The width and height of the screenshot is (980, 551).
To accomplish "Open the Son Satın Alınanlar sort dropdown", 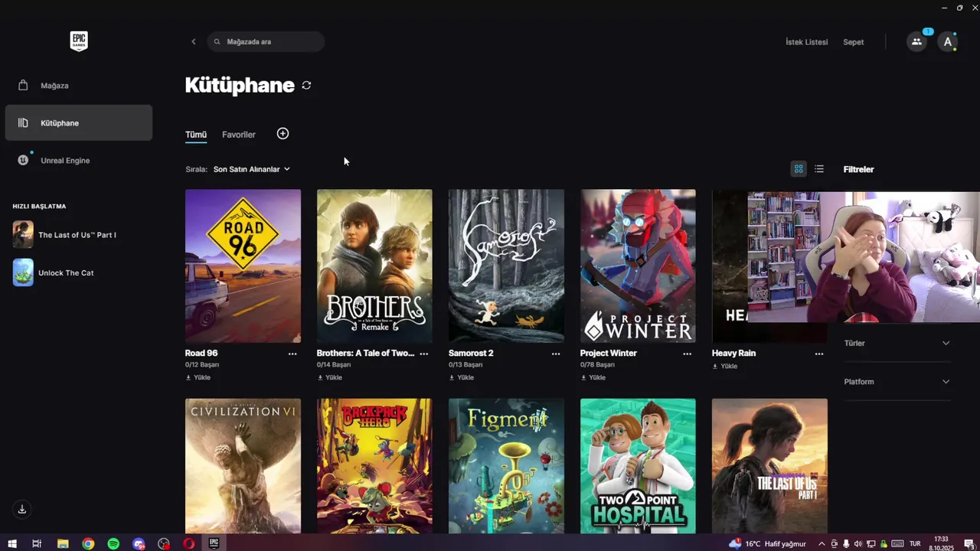I will click(252, 169).
